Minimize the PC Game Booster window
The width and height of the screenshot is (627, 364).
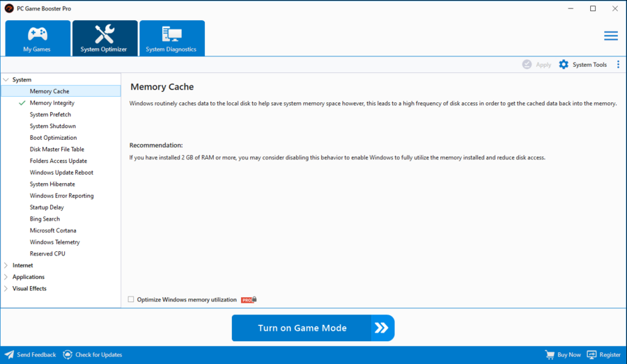[571, 8]
